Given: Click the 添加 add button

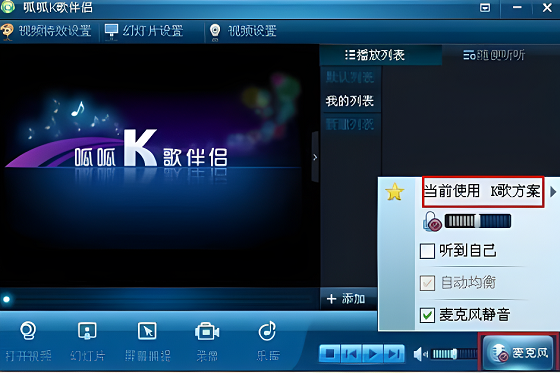Looking at the screenshot, I should 346,299.
